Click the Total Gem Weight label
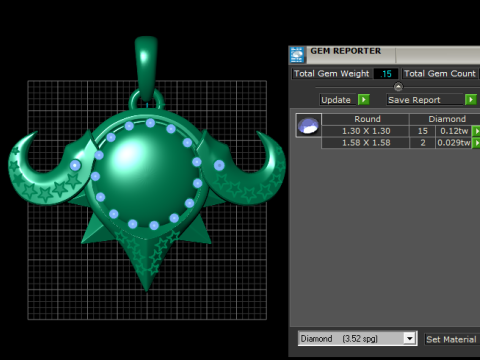 tap(332, 74)
